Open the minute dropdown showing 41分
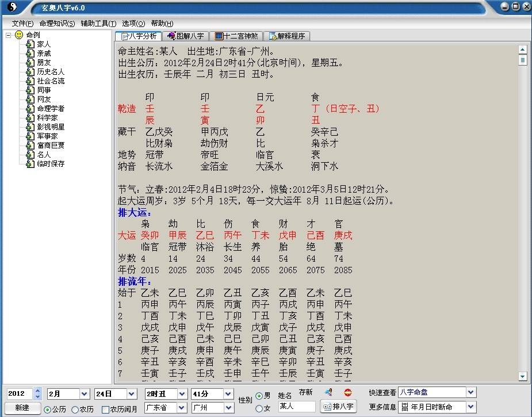The image size is (532, 417). click(228, 394)
